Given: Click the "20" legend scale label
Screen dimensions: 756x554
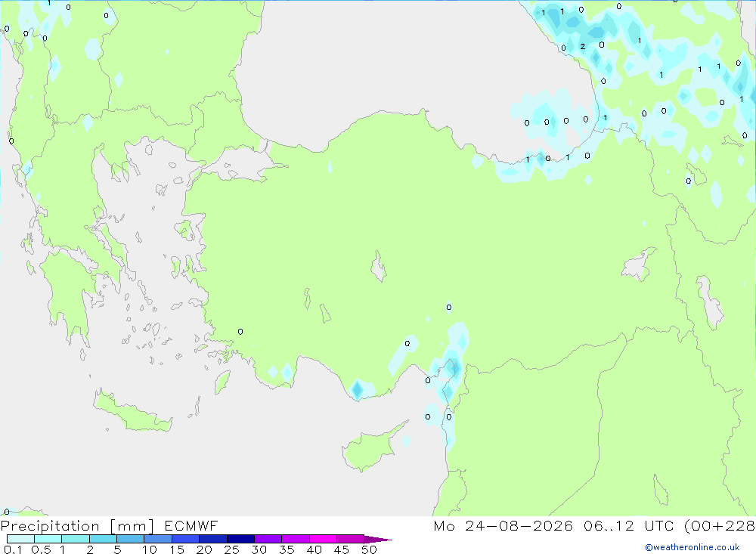Looking at the screenshot, I should (204, 549).
